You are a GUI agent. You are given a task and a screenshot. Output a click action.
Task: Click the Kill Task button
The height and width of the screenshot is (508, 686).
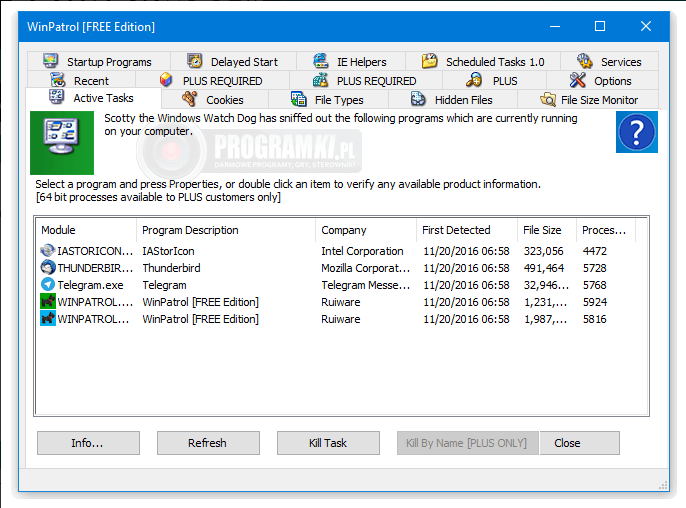[328, 443]
